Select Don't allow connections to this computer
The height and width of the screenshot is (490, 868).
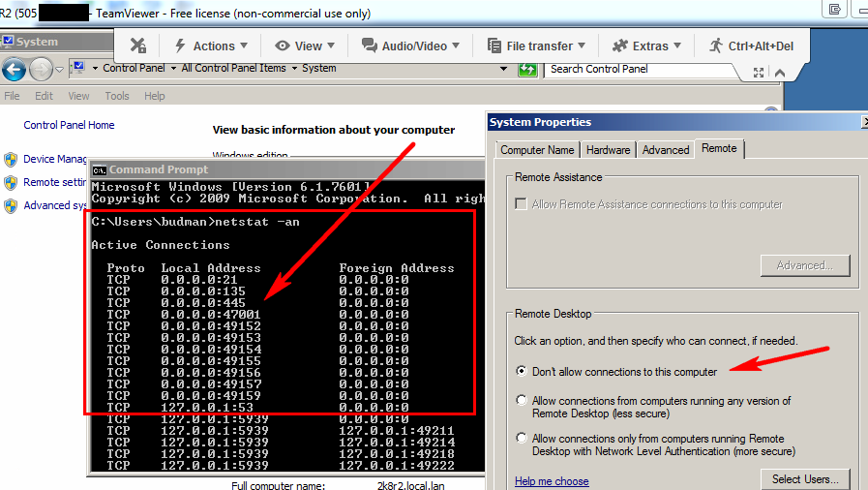[x=521, y=371]
